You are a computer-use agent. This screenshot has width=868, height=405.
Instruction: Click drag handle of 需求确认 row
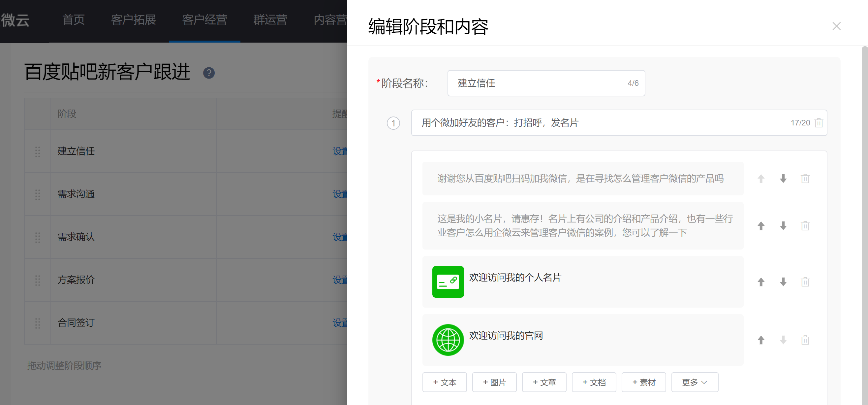(37, 237)
